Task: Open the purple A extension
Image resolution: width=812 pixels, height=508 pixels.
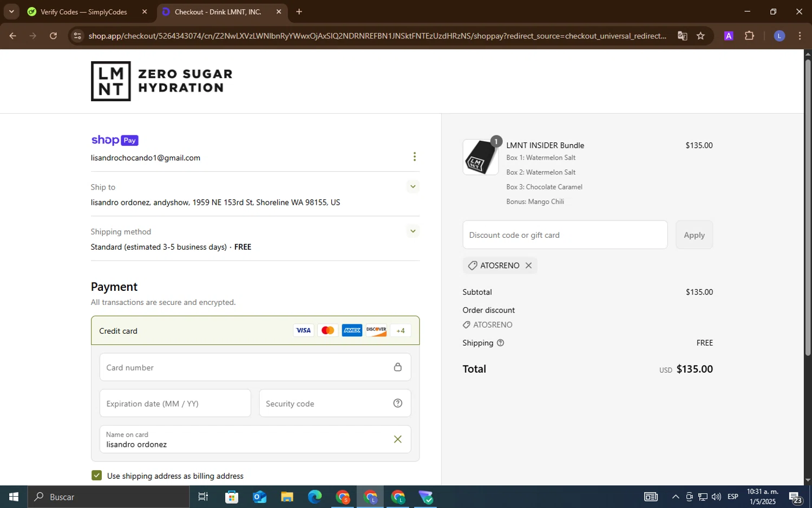Action: [729, 36]
